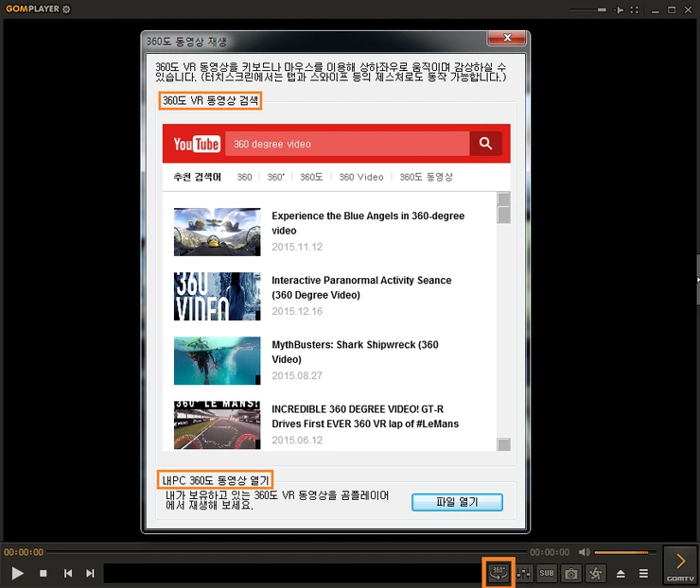This screenshot has height=588, width=700.
Task: Skip to next track
Action: coord(90,573)
